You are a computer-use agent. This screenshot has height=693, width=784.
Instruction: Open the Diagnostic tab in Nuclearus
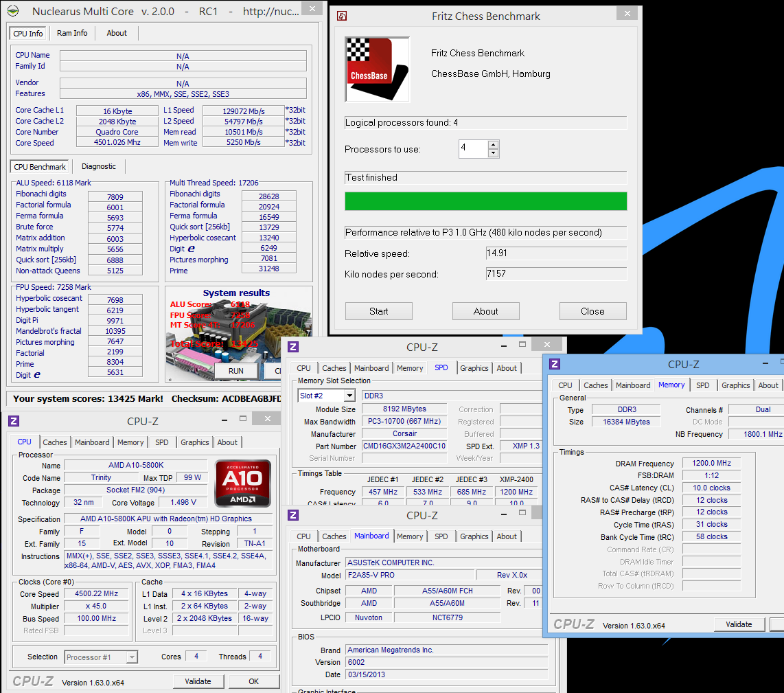click(x=98, y=166)
